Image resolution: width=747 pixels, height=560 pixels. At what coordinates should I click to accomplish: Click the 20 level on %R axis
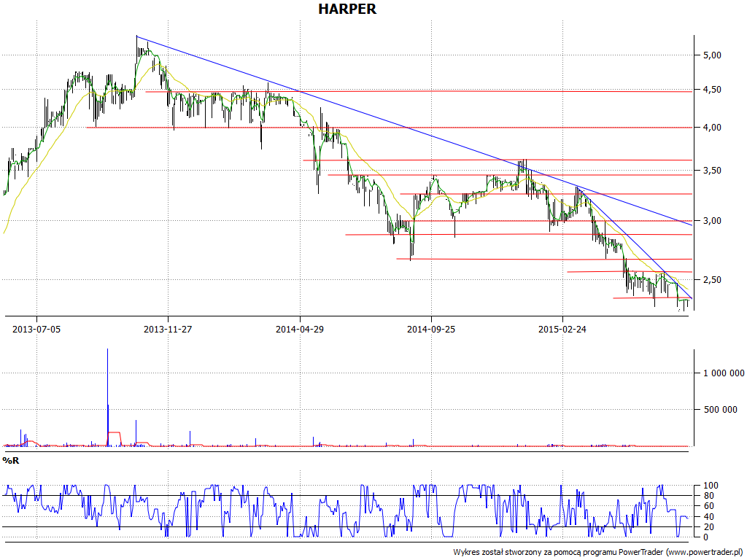point(708,526)
